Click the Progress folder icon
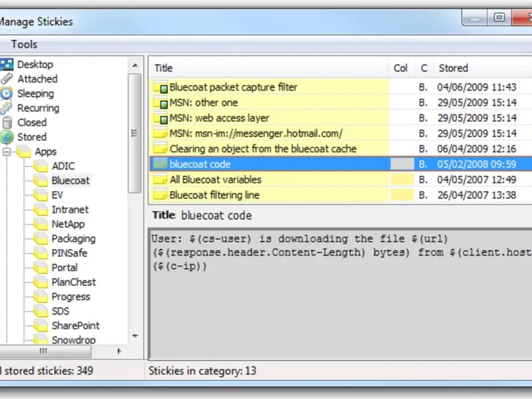532x399 pixels. (x=41, y=297)
